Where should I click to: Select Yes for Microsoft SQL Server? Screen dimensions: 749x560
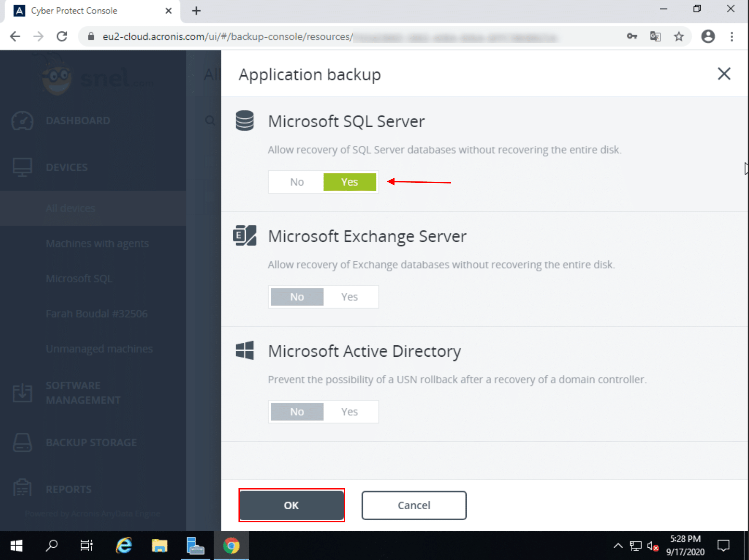[x=350, y=182]
